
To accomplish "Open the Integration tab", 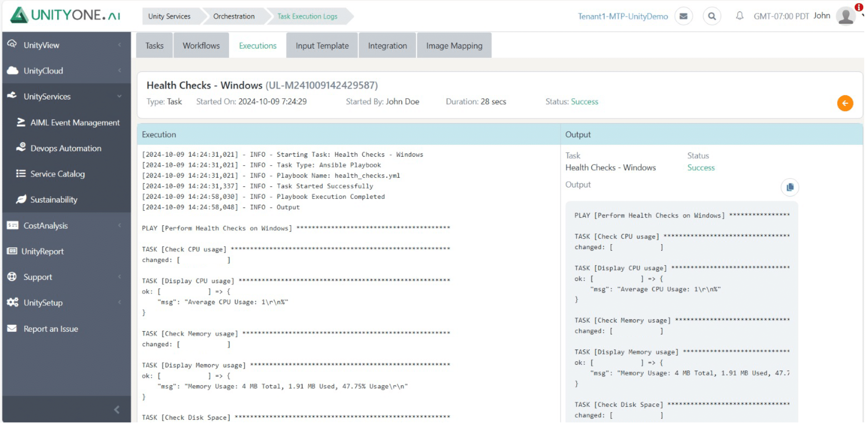I will (387, 45).
